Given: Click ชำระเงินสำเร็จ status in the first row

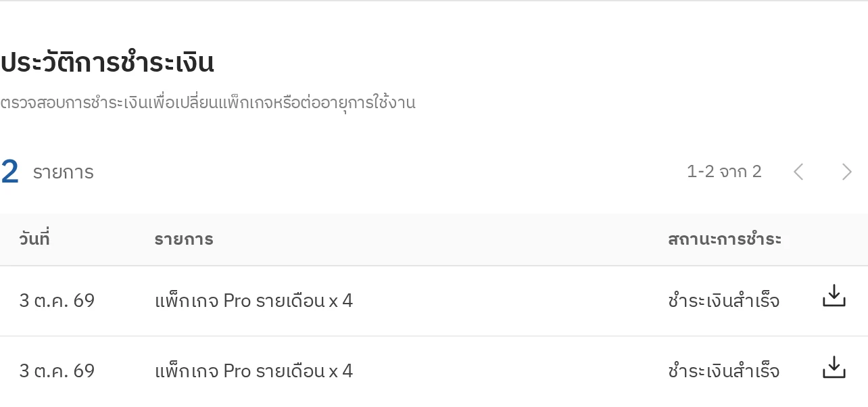Looking at the screenshot, I should tap(723, 301).
